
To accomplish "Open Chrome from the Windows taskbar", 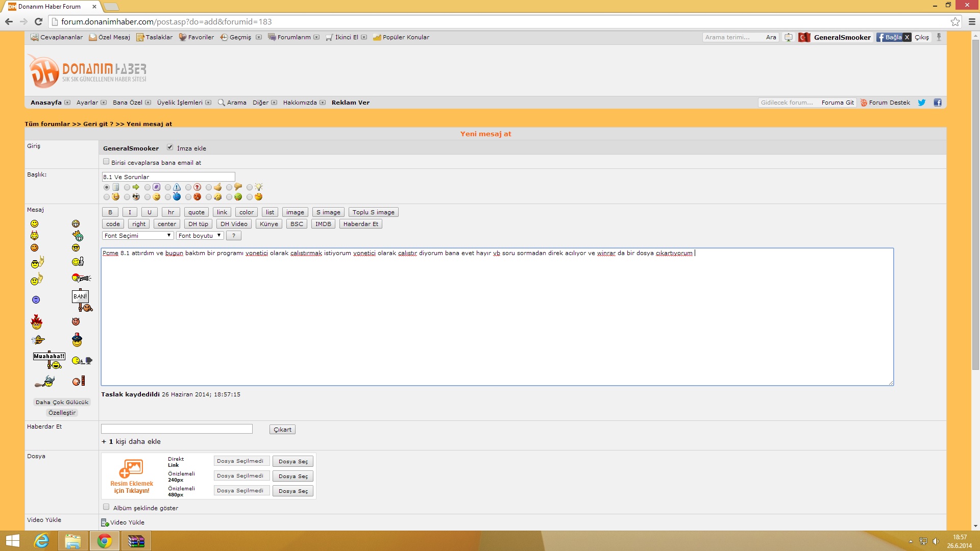I will (105, 541).
